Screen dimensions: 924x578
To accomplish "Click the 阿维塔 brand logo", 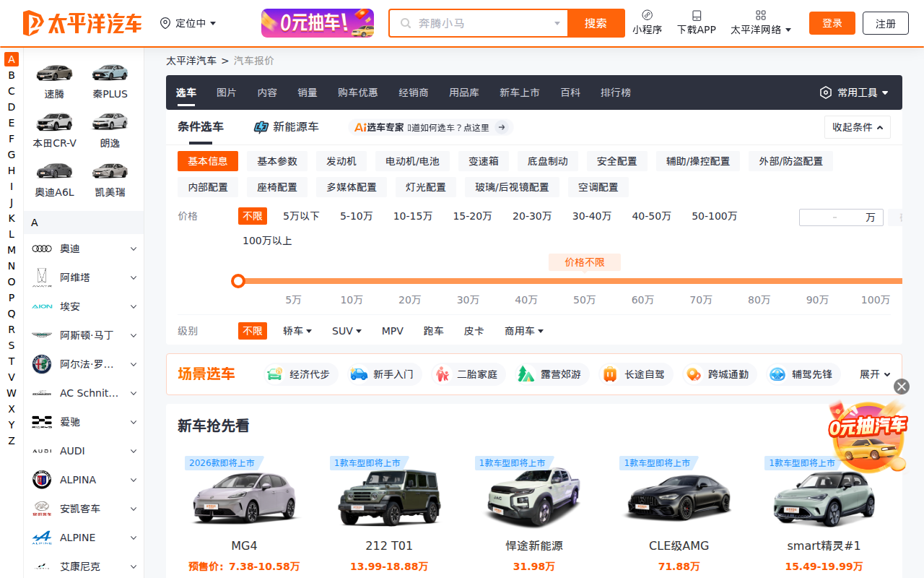I will [x=42, y=277].
